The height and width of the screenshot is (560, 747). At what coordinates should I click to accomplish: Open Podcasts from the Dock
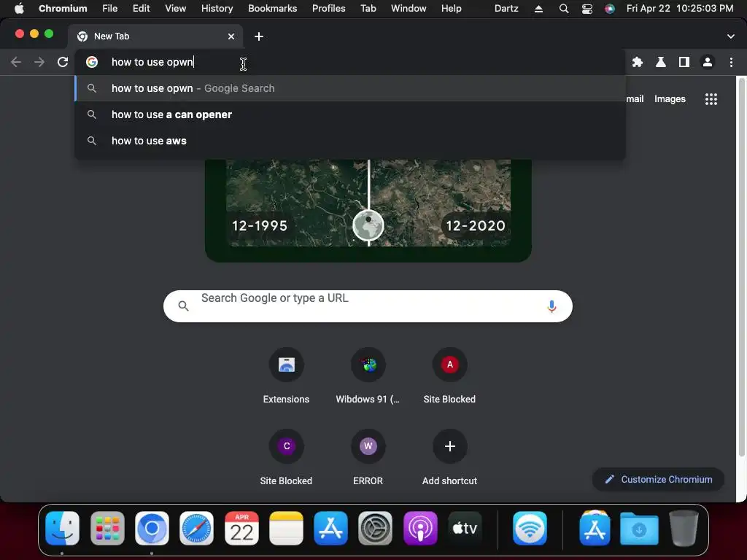420,528
